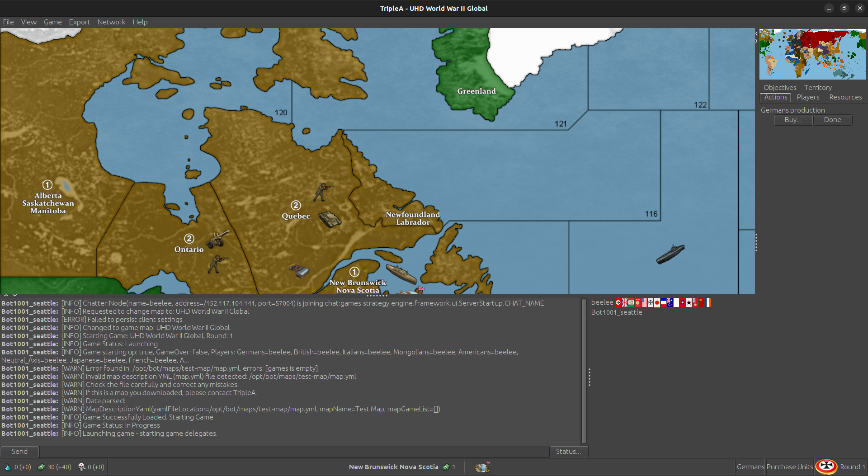This screenshot has width=868, height=476.
Task: Select the infantry unit in Quebec
Action: point(323,192)
